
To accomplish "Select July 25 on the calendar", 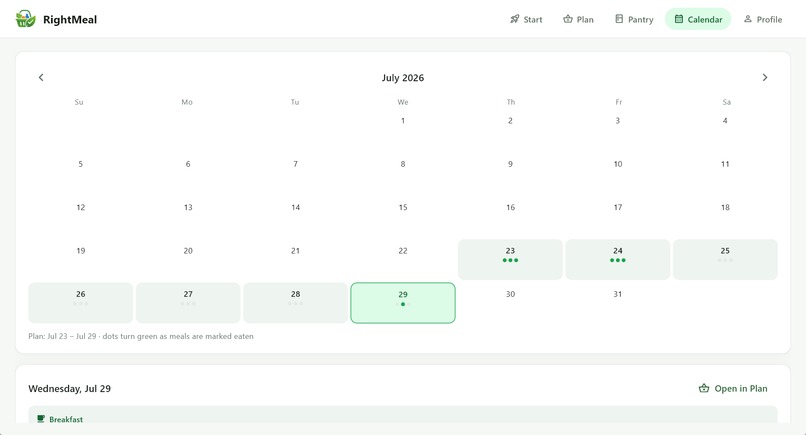I will [725, 259].
